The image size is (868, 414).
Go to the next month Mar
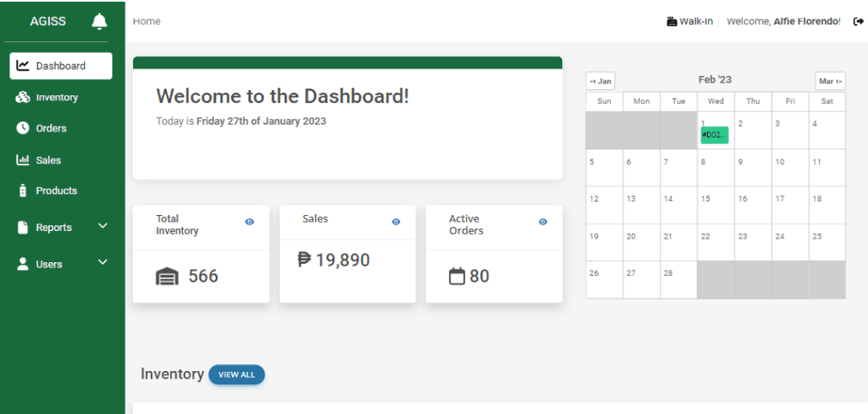click(830, 81)
